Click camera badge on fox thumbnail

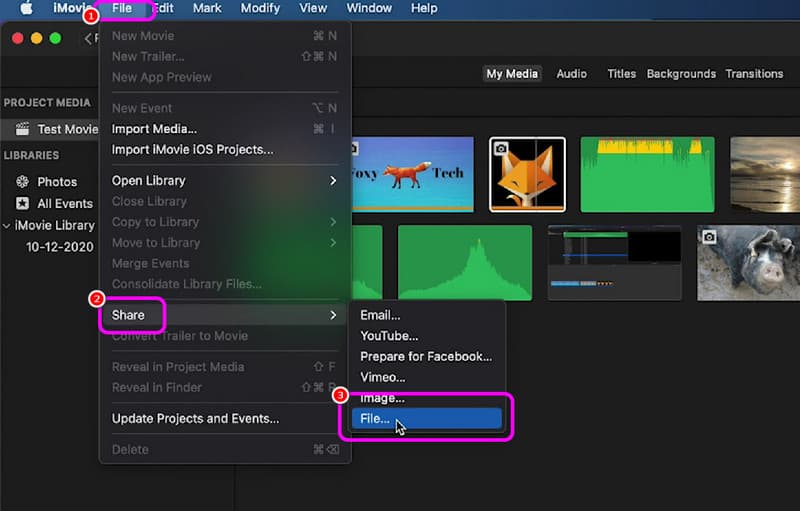pyautogui.click(x=501, y=148)
